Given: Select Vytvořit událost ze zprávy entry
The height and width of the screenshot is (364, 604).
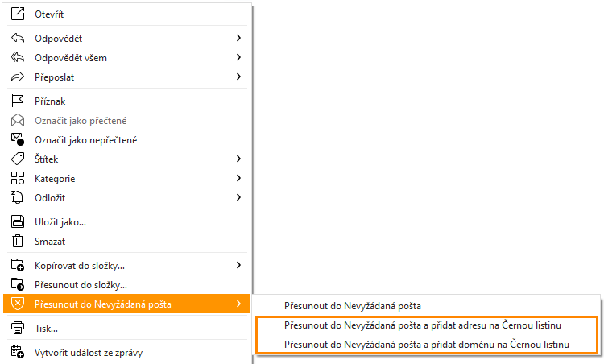Looking at the screenshot, I should [89, 352].
